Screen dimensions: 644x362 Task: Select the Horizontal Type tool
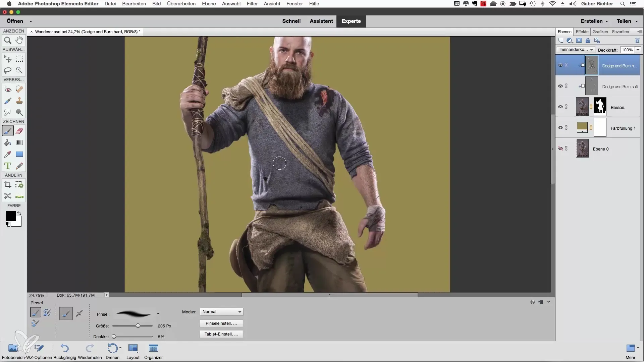7,166
